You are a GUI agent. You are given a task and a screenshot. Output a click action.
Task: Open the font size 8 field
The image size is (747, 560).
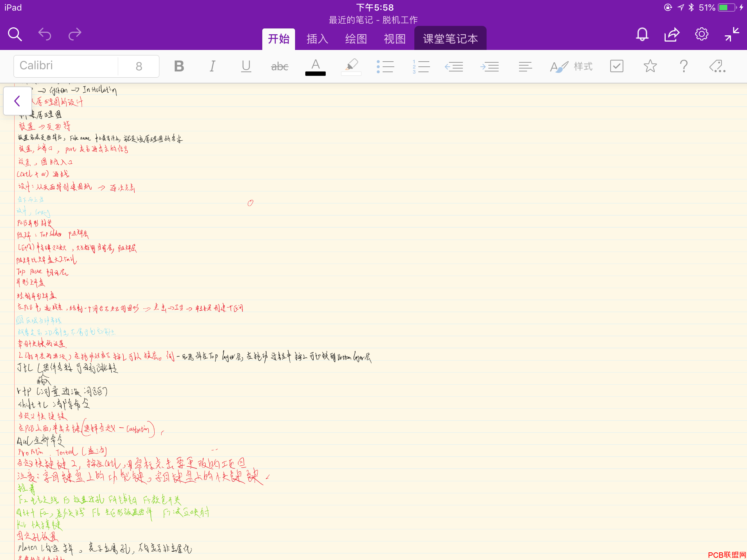click(139, 66)
